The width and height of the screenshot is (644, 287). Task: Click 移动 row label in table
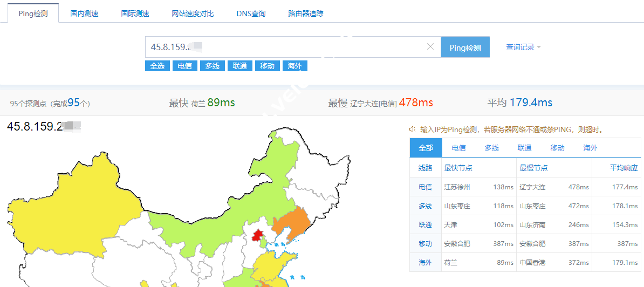pyautogui.click(x=426, y=244)
